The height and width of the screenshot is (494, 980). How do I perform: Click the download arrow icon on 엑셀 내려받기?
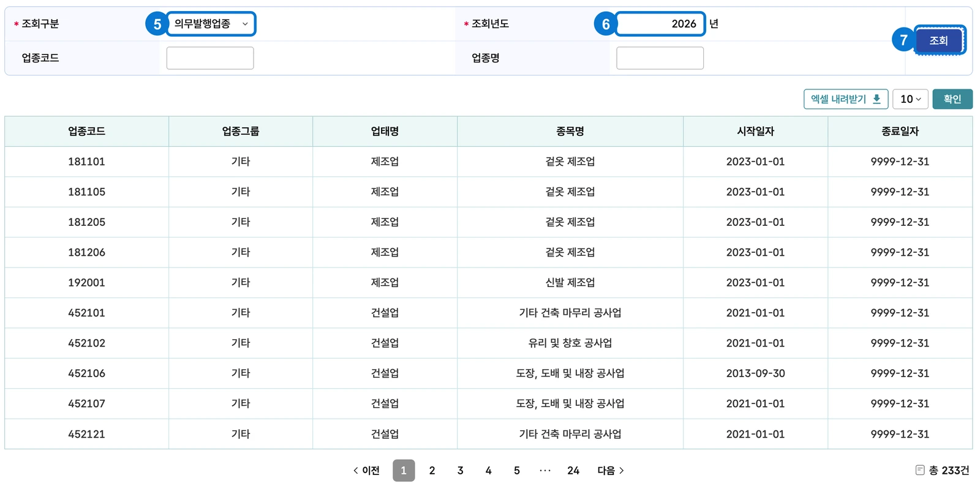click(x=876, y=99)
